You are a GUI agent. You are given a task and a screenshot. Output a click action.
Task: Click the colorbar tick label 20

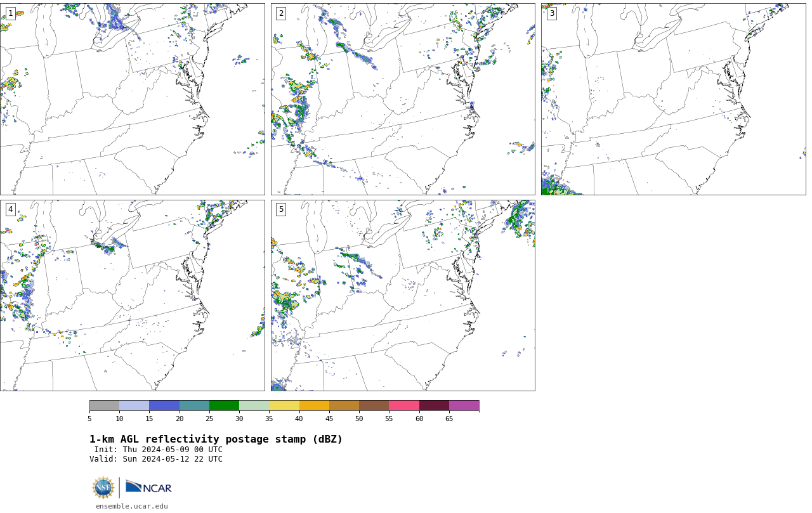180,419
